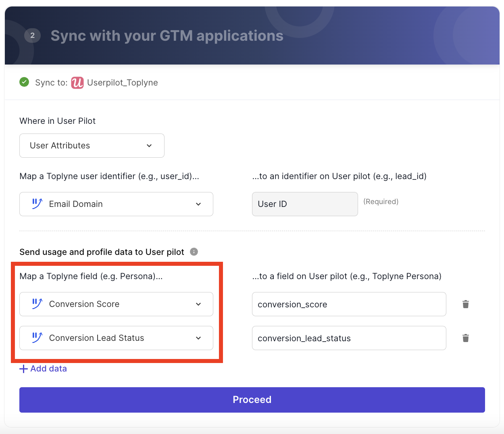Click the Map a Toplyne field label
Image resolution: width=504 pixels, height=434 pixels.
click(91, 276)
